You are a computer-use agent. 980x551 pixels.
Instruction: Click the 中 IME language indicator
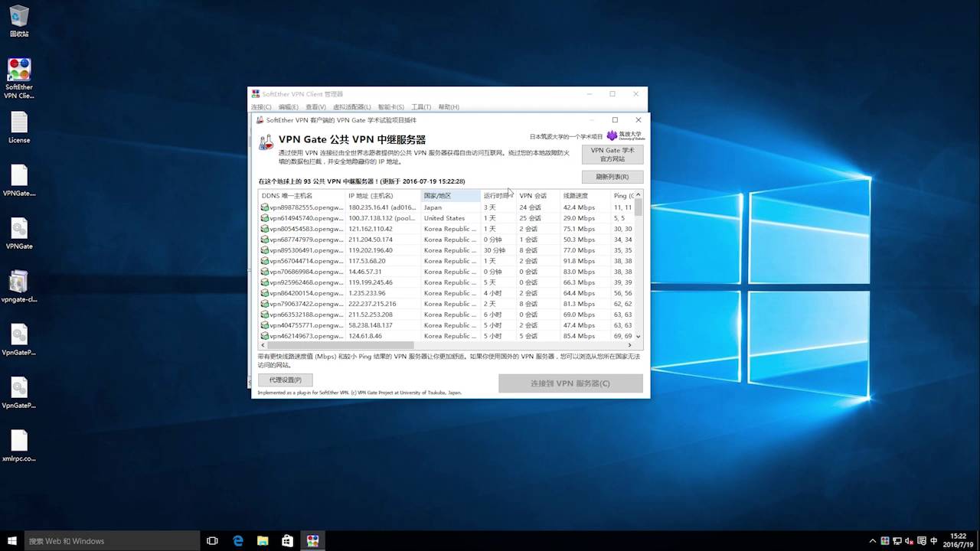pos(933,541)
